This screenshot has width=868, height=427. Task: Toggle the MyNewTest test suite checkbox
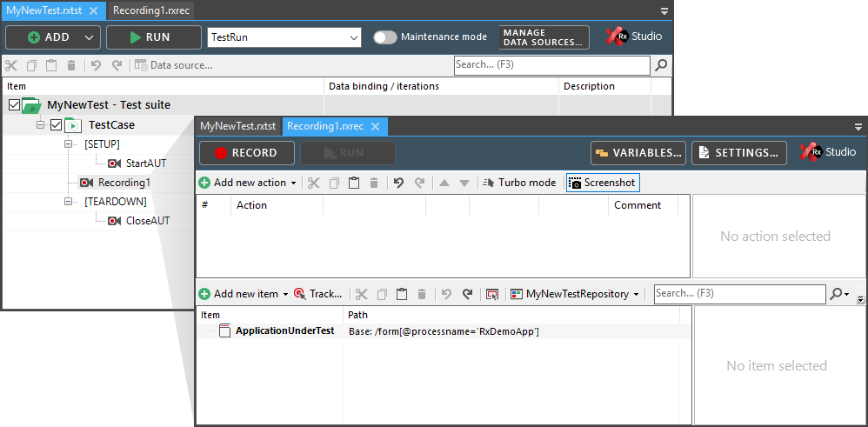pyautogui.click(x=15, y=104)
